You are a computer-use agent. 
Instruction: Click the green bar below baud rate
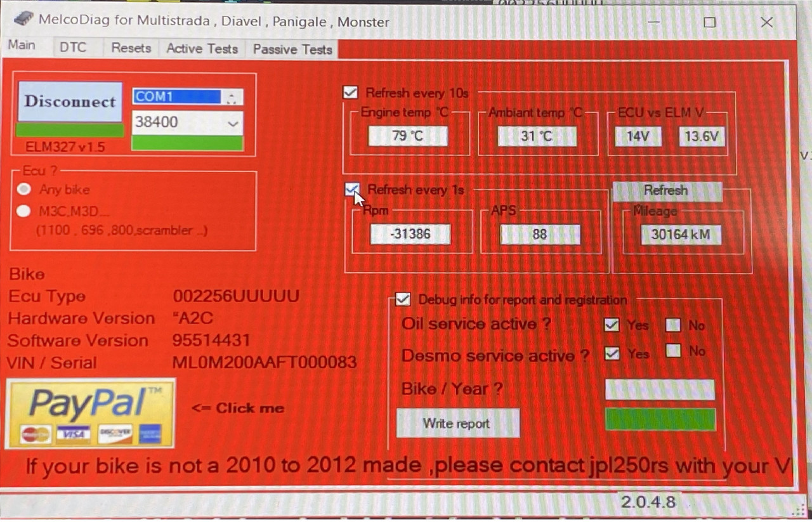pyautogui.click(x=187, y=143)
